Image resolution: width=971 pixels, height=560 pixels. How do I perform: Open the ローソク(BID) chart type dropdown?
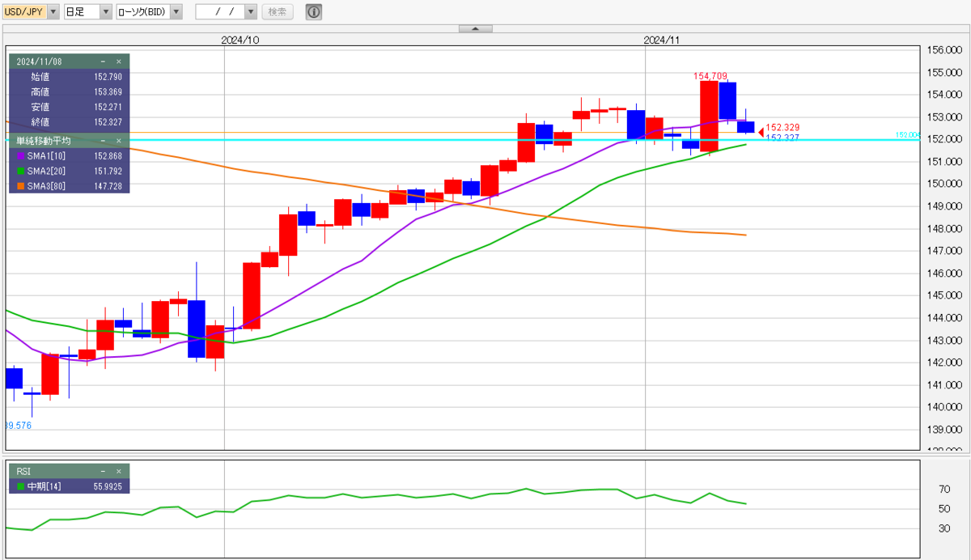(176, 11)
